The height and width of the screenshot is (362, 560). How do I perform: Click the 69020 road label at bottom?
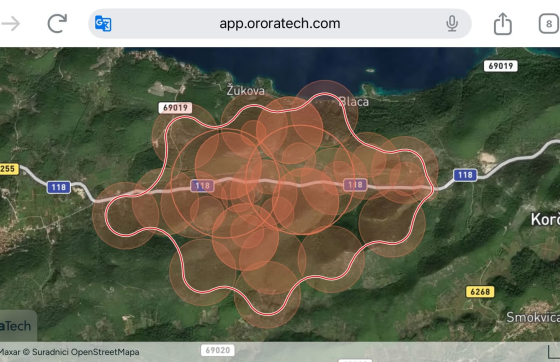click(x=218, y=350)
